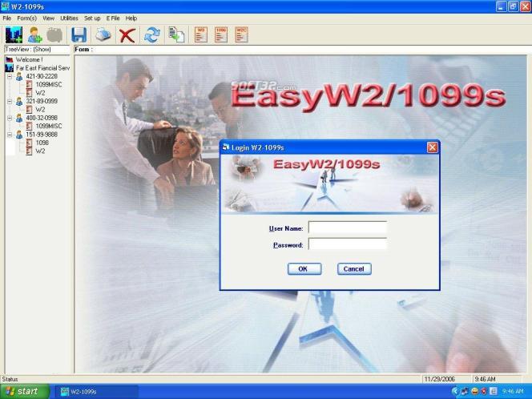
Task: Open the Form(s) menu
Action: coord(26,18)
